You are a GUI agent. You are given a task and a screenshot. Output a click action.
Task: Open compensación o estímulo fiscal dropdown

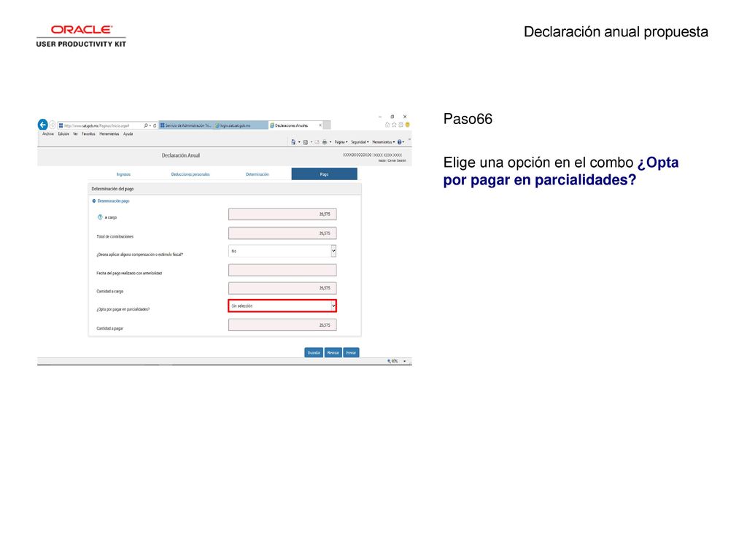click(x=282, y=251)
